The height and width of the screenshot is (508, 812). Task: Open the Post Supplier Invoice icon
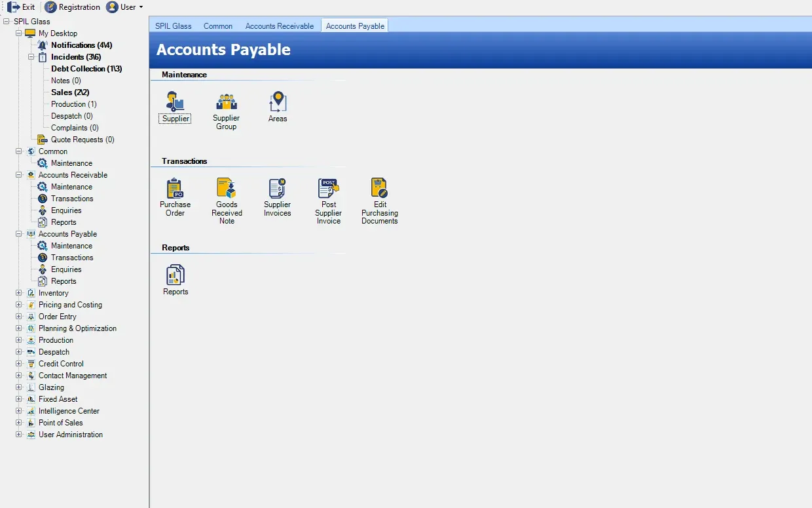point(329,188)
